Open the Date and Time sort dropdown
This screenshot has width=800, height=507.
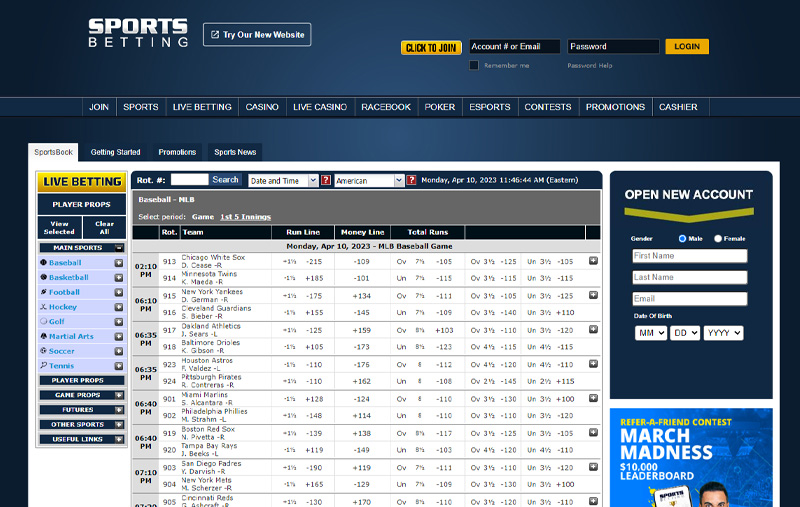pos(283,181)
